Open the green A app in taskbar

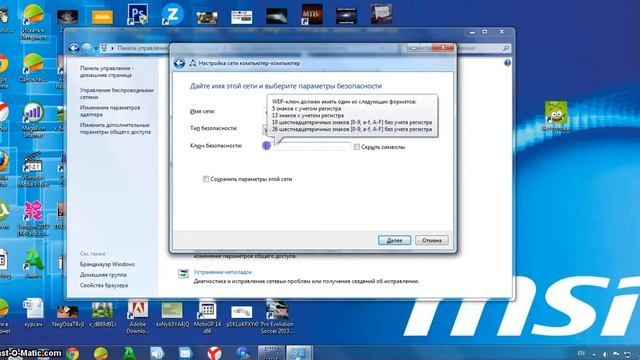pyautogui.click(x=129, y=353)
